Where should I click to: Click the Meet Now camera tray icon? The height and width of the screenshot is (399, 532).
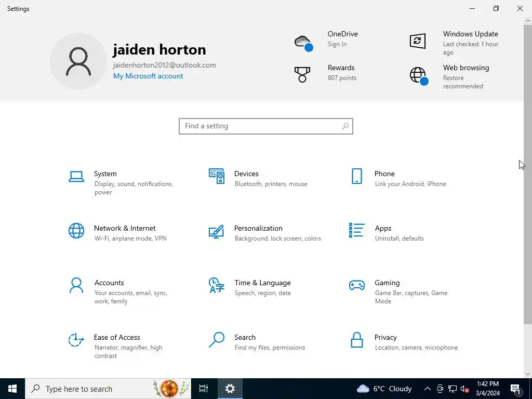pos(440,389)
